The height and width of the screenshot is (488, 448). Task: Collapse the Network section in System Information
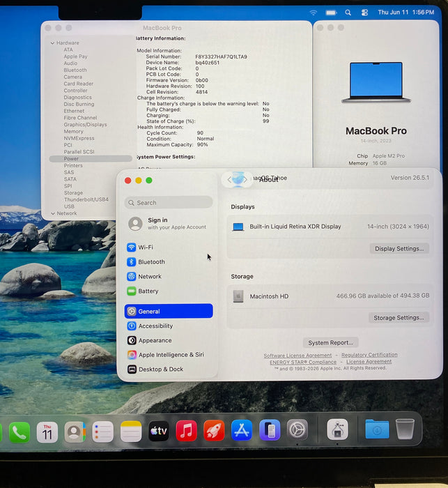pyautogui.click(x=53, y=213)
